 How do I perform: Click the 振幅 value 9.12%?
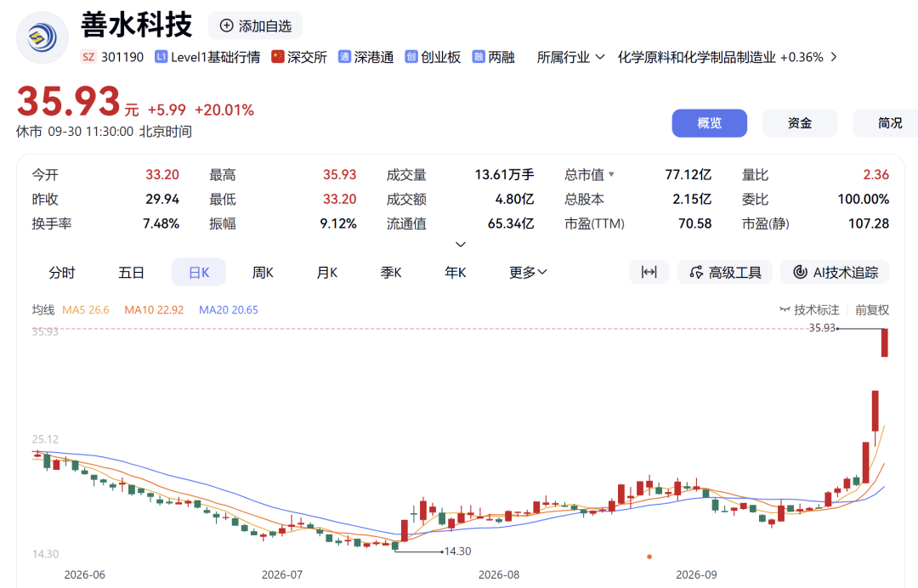338,223
